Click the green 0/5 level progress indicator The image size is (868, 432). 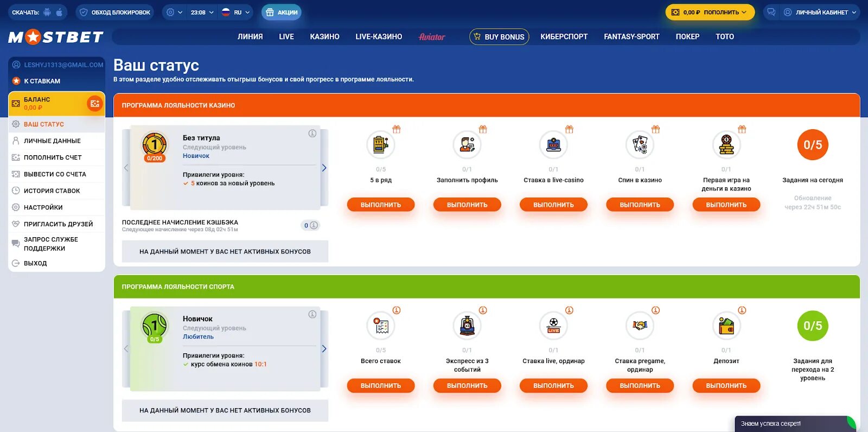point(813,326)
